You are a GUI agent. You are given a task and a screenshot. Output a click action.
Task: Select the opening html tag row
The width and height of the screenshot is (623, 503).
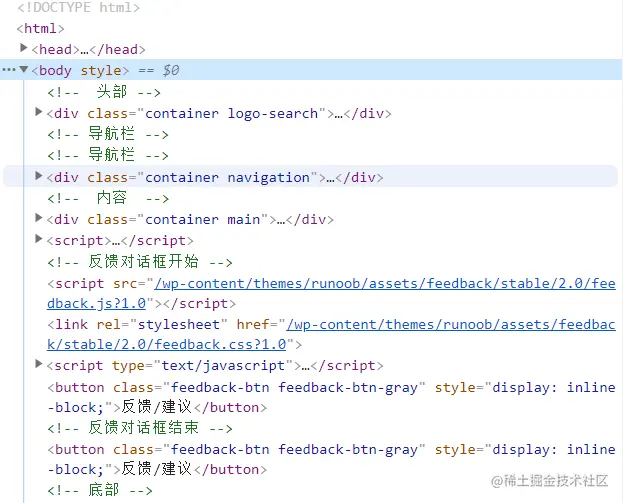click(x=40, y=29)
